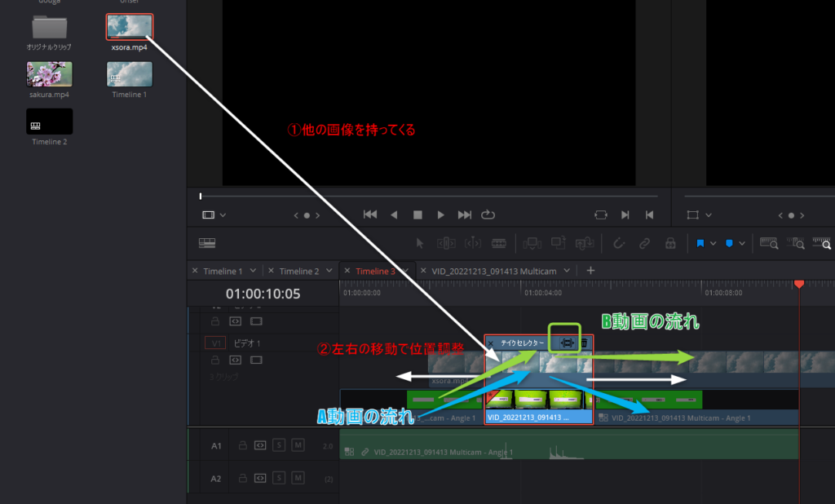The image size is (835, 504).
Task: Toggle linked selection chain icon
Action: (x=644, y=244)
